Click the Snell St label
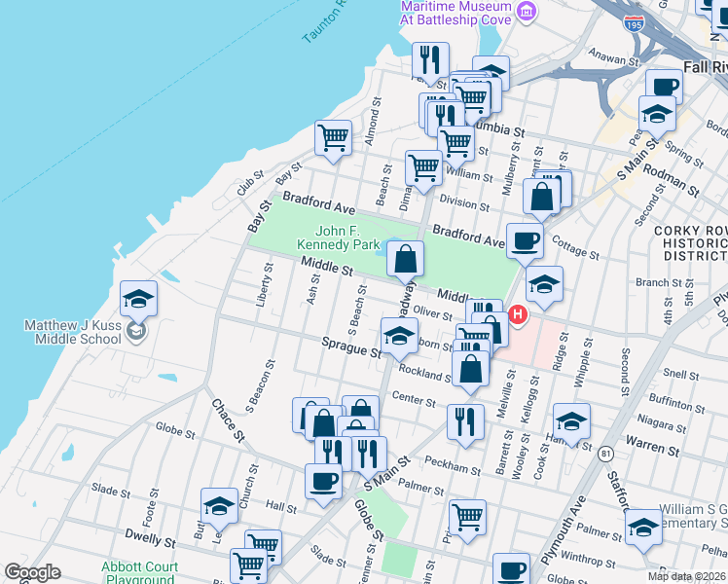 (680, 374)
